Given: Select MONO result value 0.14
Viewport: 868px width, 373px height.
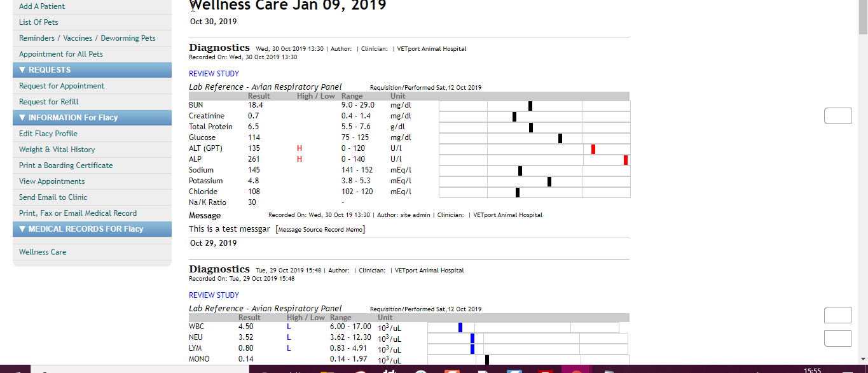Looking at the screenshot, I should point(245,359).
